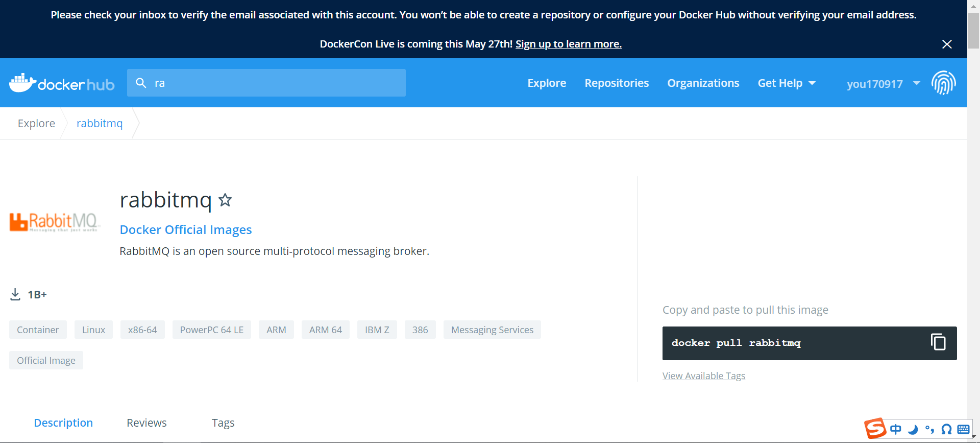Switch to the Reviews tab
The height and width of the screenshot is (443, 980).
pyautogui.click(x=146, y=423)
